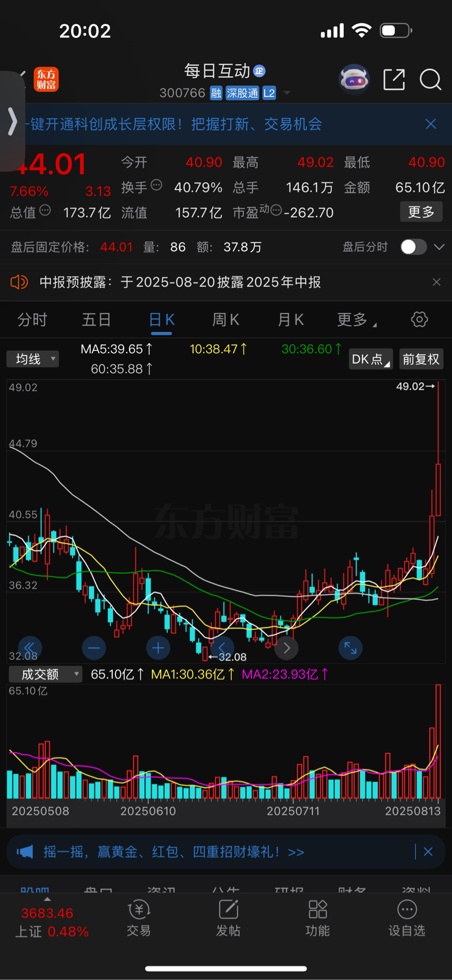This screenshot has width=452, height=980.
Task: Tap the info icon beside 市盈动
Action: click(275, 211)
